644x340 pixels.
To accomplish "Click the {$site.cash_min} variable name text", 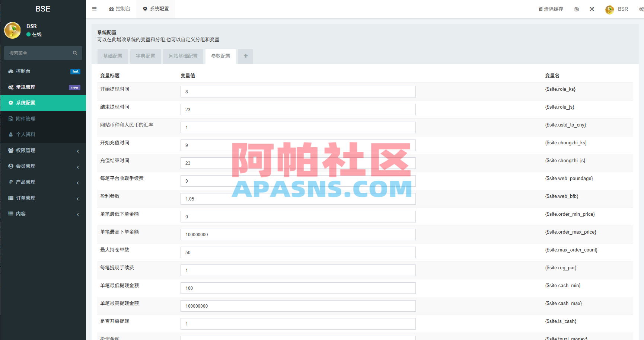I will [563, 286].
